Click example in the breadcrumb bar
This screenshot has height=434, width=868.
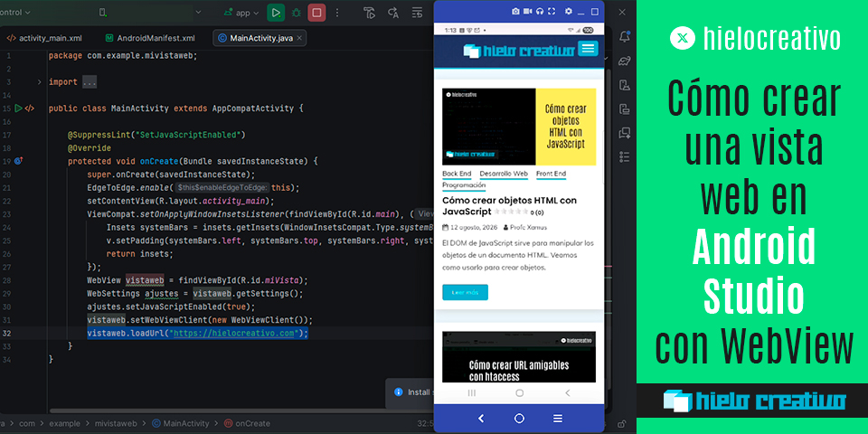click(x=65, y=423)
